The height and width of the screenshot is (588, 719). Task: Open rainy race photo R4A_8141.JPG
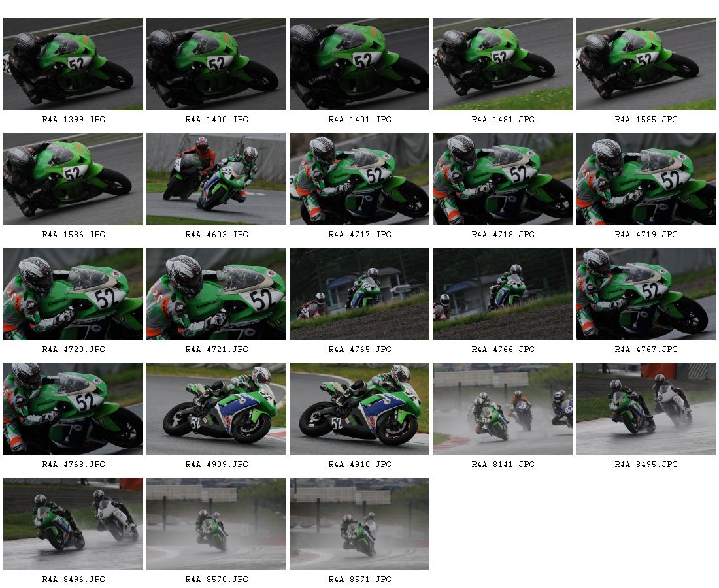pyautogui.click(x=503, y=409)
